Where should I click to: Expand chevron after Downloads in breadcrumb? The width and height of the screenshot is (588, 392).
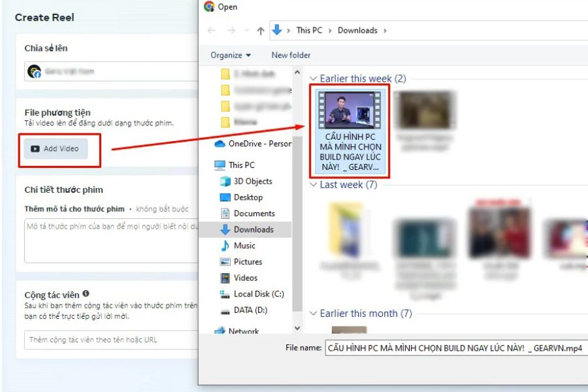[x=385, y=31]
